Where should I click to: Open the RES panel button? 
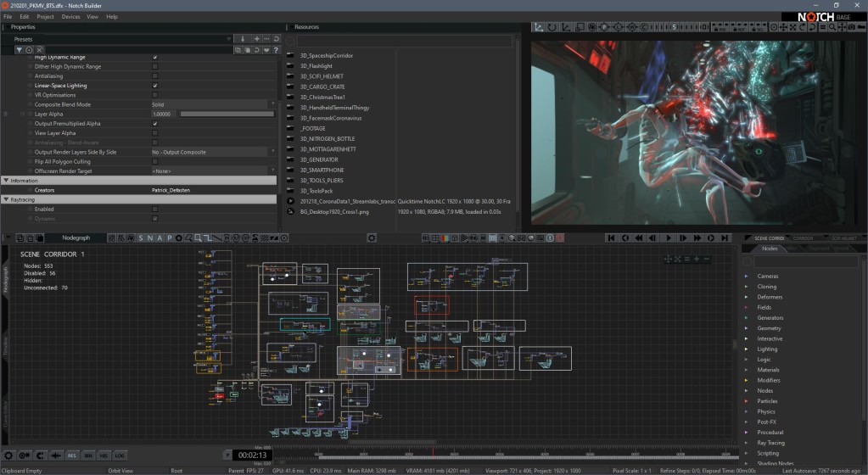pos(72,455)
